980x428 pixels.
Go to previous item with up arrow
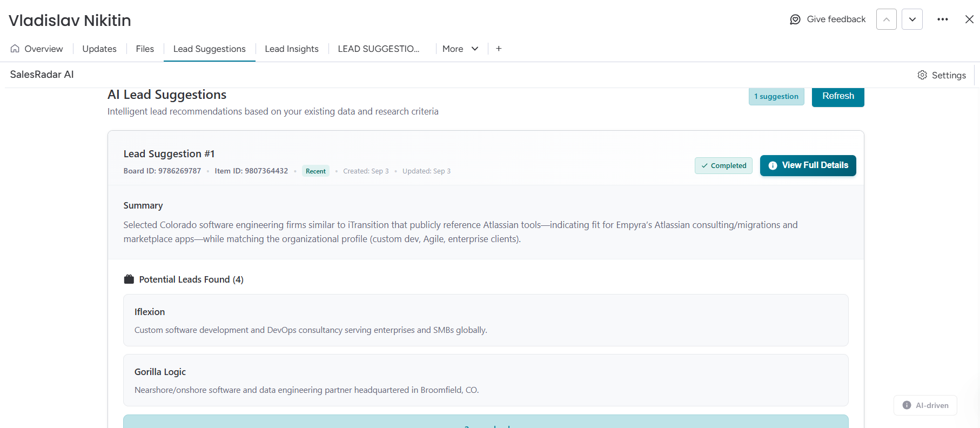point(887,19)
